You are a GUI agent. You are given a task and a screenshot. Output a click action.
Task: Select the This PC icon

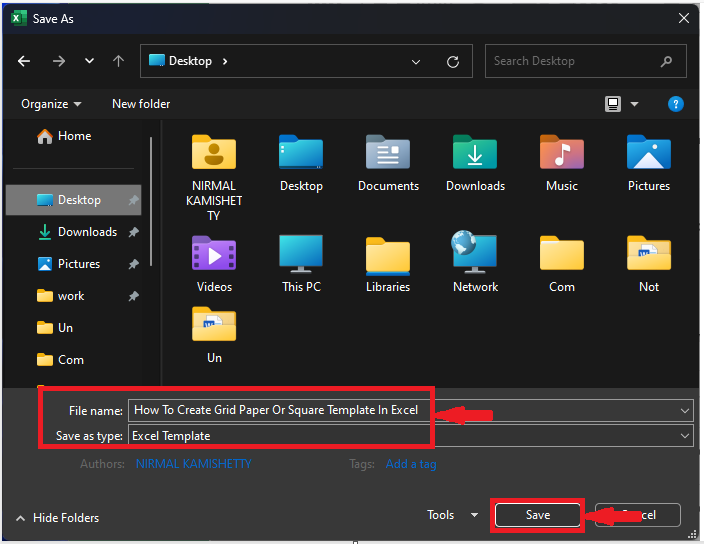tap(301, 254)
